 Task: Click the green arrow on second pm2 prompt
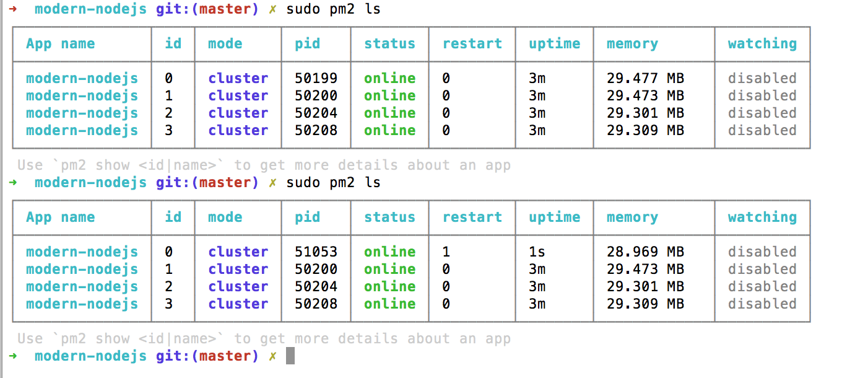coord(13,183)
